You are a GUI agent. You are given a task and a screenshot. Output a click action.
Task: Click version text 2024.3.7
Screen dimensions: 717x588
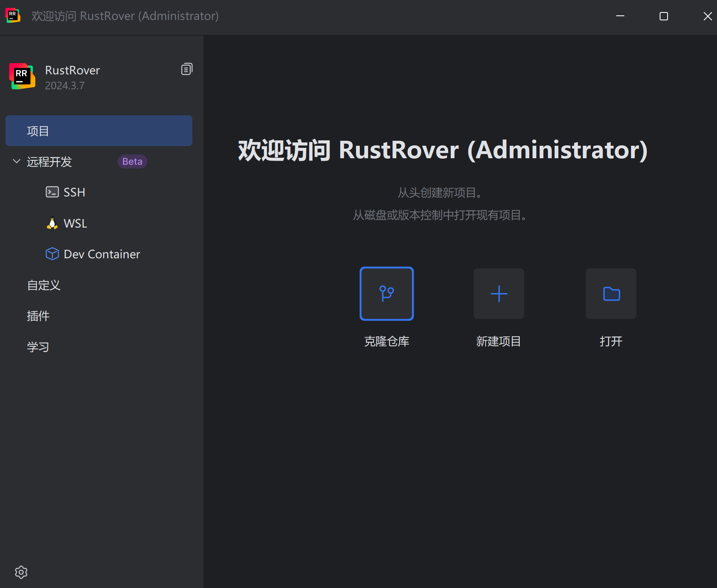(65, 86)
